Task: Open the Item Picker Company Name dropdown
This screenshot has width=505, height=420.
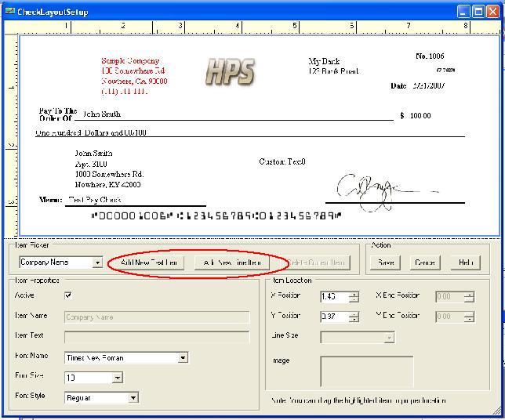Action: pyautogui.click(x=97, y=263)
